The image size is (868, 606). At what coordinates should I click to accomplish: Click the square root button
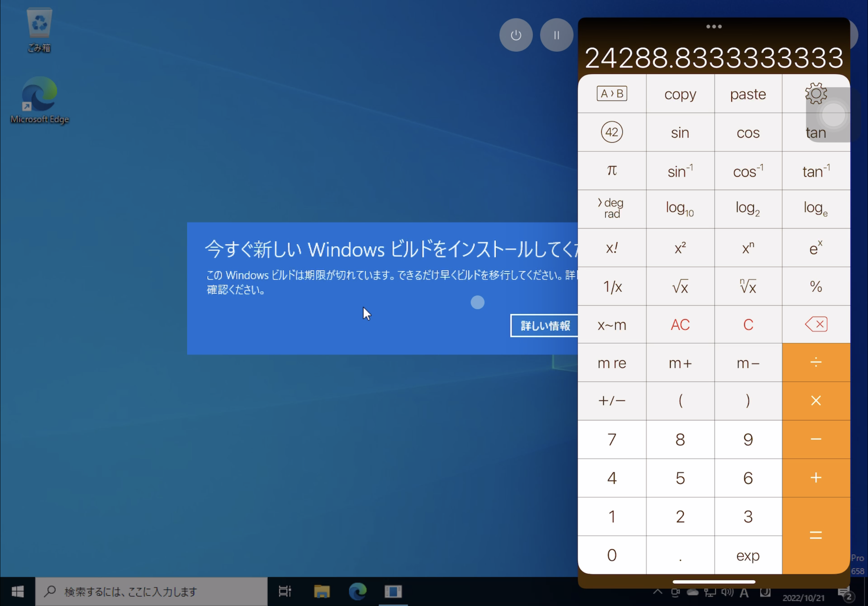click(x=680, y=286)
